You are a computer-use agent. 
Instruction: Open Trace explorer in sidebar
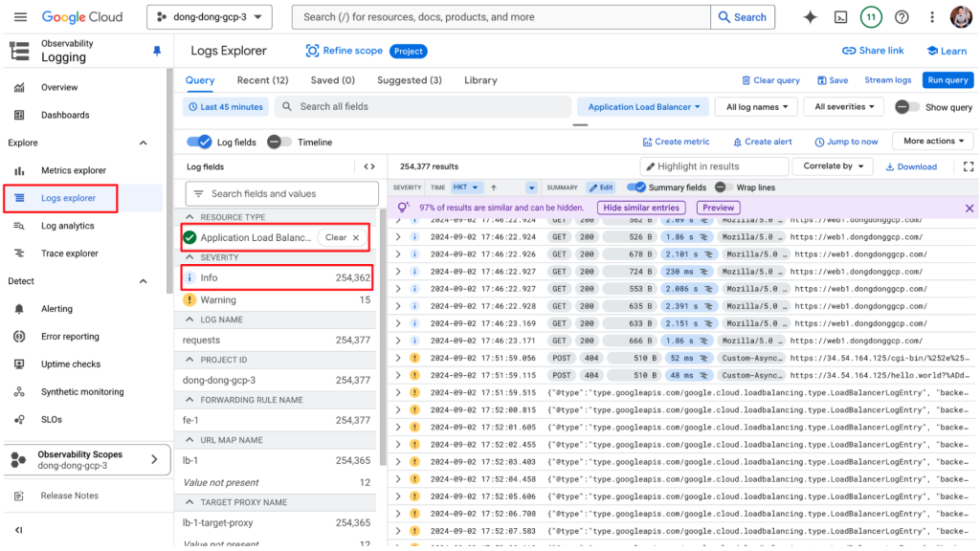coord(69,253)
